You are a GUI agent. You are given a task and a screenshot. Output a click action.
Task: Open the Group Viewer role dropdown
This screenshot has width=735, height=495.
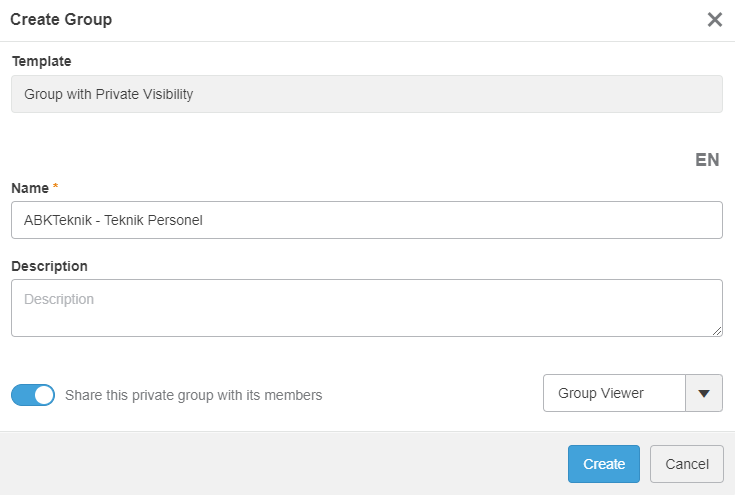click(x=632, y=394)
